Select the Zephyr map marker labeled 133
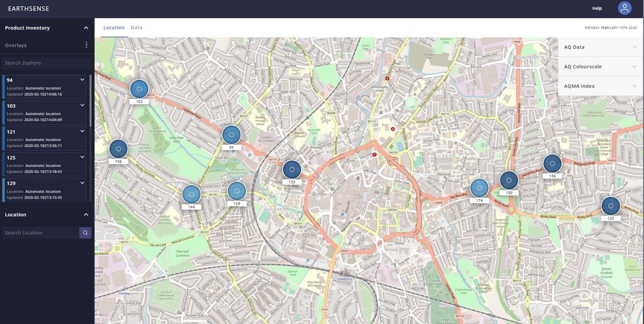 pos(292,170)
